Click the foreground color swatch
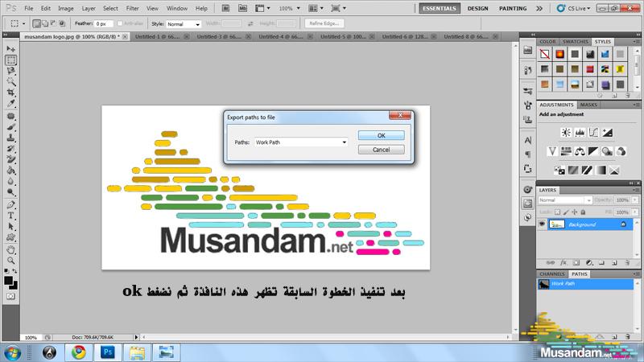 (x=8, y=280)
